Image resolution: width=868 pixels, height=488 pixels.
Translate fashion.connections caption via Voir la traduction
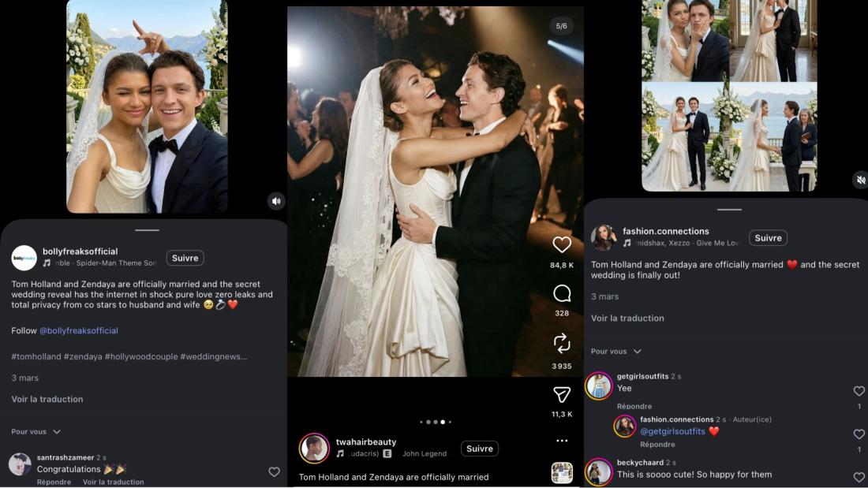click(627, 319)
